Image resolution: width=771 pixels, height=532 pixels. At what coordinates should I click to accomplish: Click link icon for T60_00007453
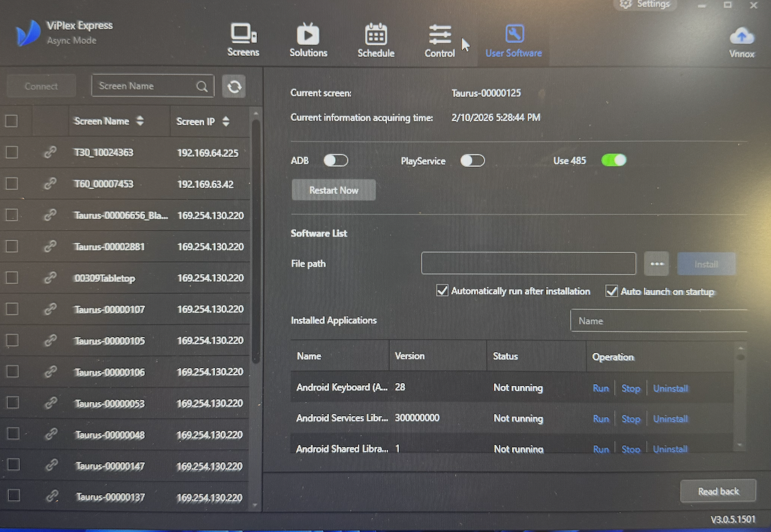(x=50, y=184)
